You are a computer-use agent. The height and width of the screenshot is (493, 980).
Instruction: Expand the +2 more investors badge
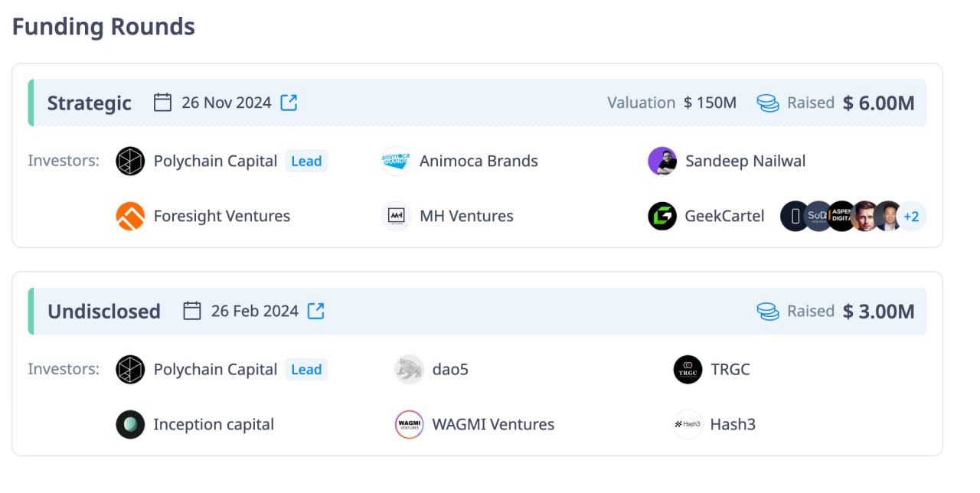coord(912,217)
